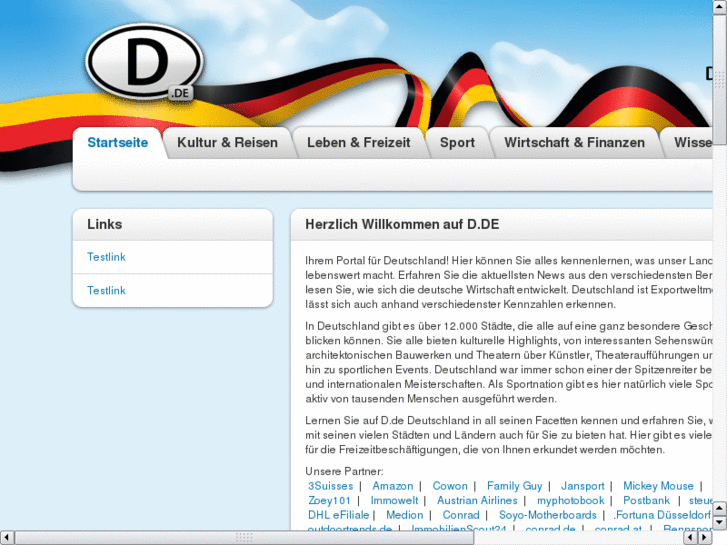The height and width of the screenshot is (545, 727).
Task: Click the horizontal scrollbar thumb
Action: (244, 538)
